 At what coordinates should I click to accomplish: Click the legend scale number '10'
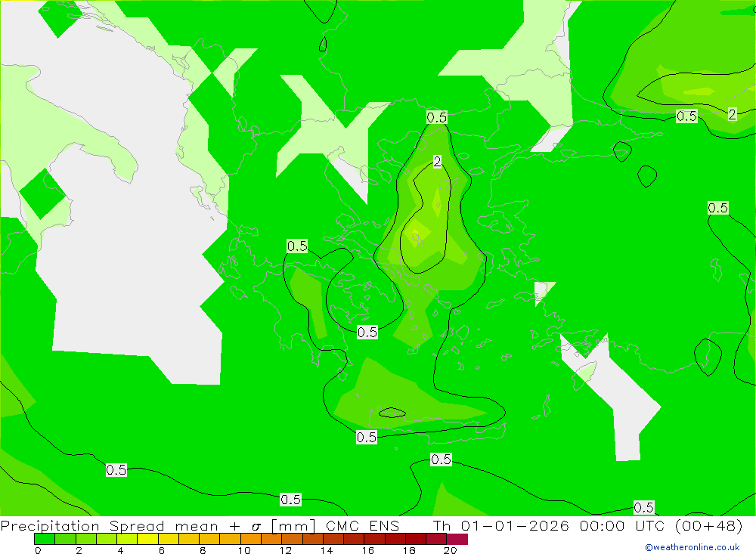pos(244,550)
